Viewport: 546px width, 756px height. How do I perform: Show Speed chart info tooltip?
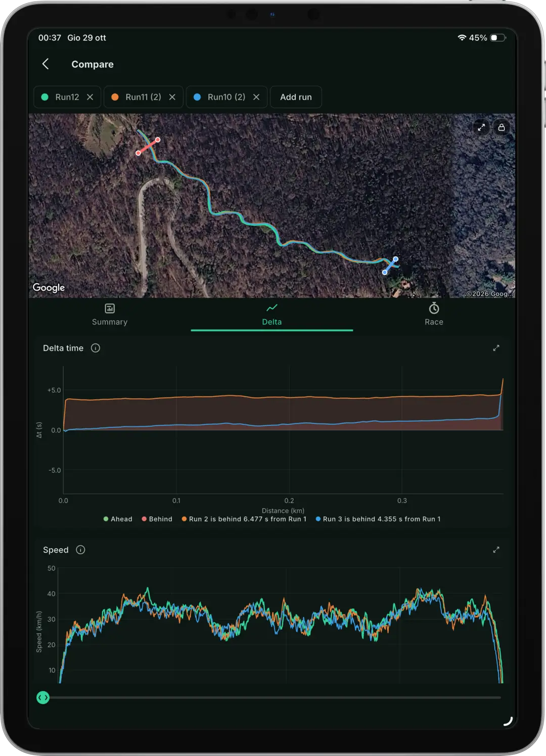coord(80,550)
